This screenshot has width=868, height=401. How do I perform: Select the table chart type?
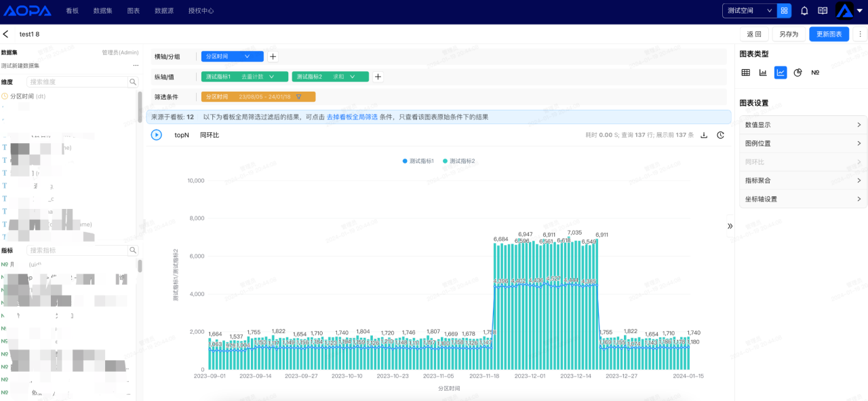coord(745,73)
